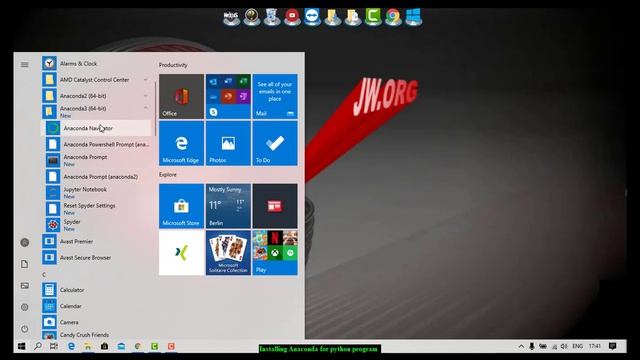Open Anaconda Prompt (anaconda2) entry

(x=97, y=176)
